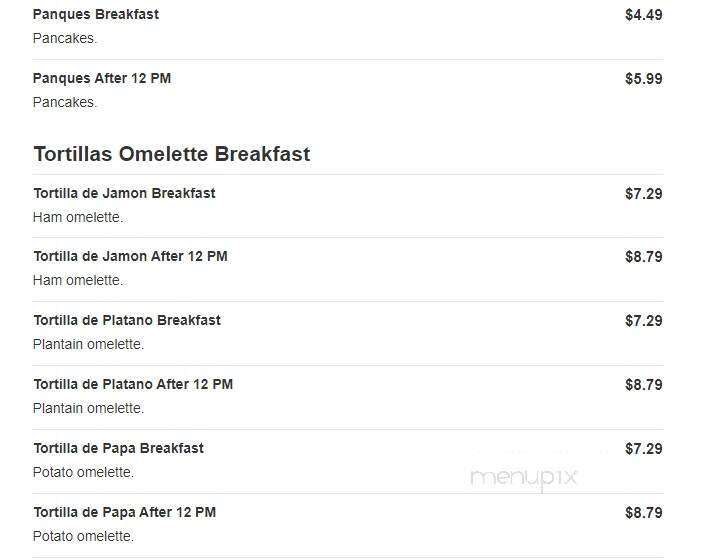Screen dimensions: 703x560
Task: Click the price of Tortilla de Jamon Breakfast
Action: (643, 194)
